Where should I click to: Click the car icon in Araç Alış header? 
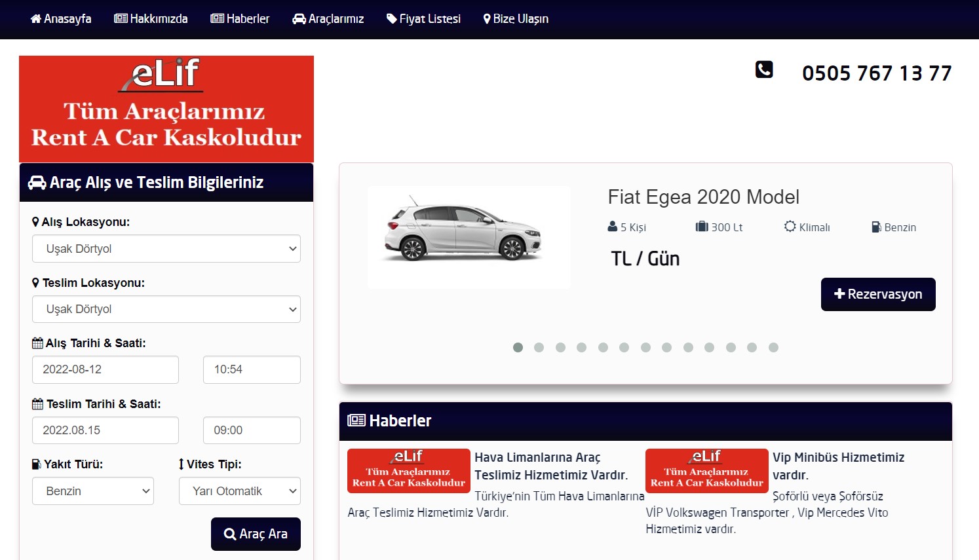37,183
